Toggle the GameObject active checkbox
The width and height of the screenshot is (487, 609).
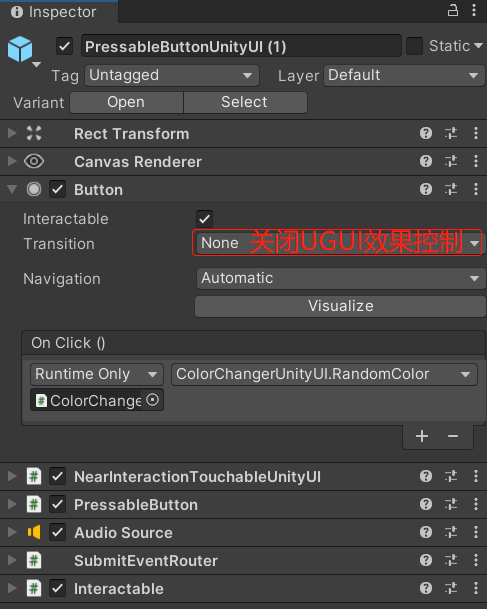pyautogui.click(x=64, y=47)
